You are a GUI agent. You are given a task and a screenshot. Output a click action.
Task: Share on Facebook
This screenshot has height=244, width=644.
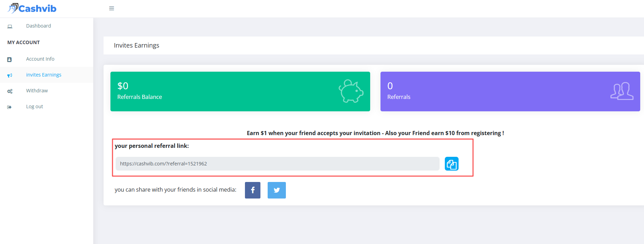tap(253, 190)
